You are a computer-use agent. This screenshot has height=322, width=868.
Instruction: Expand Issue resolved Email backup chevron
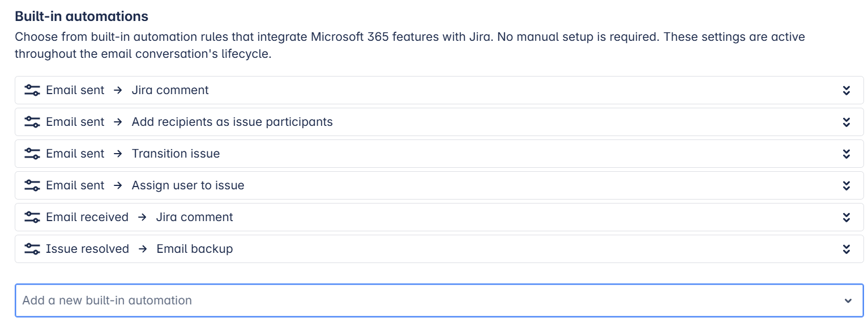click(846, 249)
